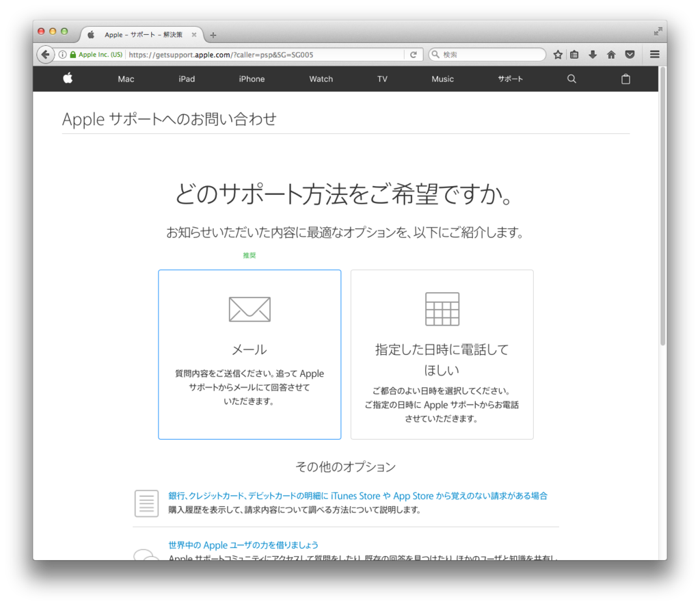The image size is (700, 606).
Task: Toggle fullscreen with the window's expand-arrows icon
Action: click(658, 31)
